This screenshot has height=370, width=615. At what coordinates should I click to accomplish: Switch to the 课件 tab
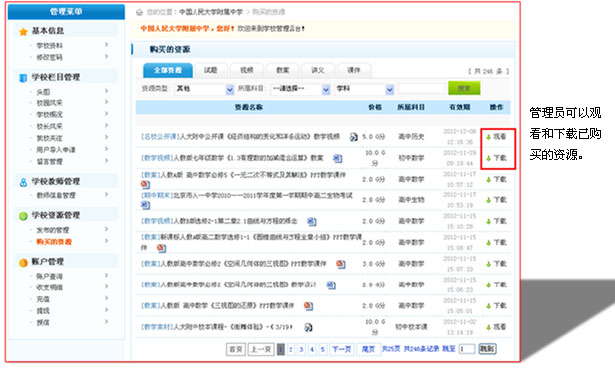coord(354,71)
